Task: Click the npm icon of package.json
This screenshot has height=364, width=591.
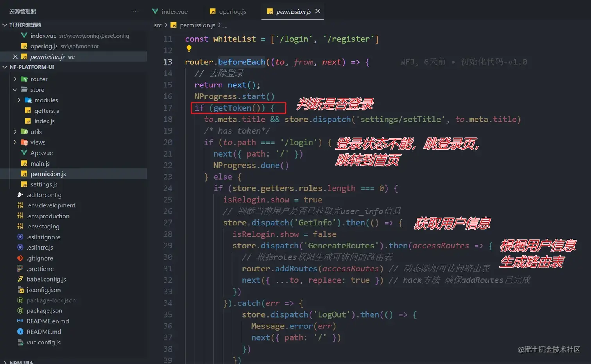Action: tap(20, 311)
